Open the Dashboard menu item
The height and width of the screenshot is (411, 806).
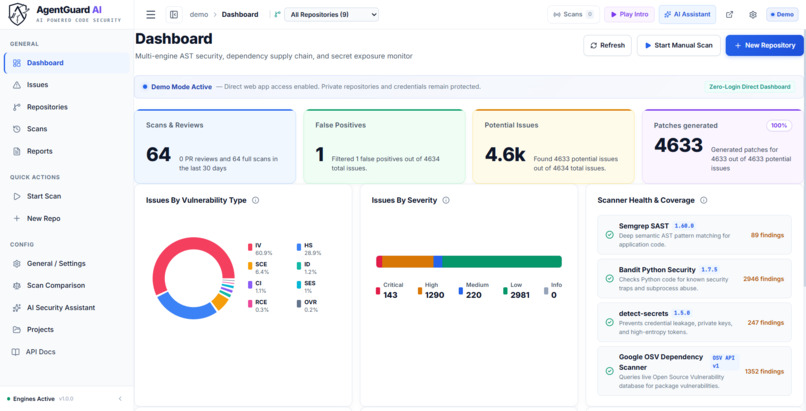[x=67, y=63]
